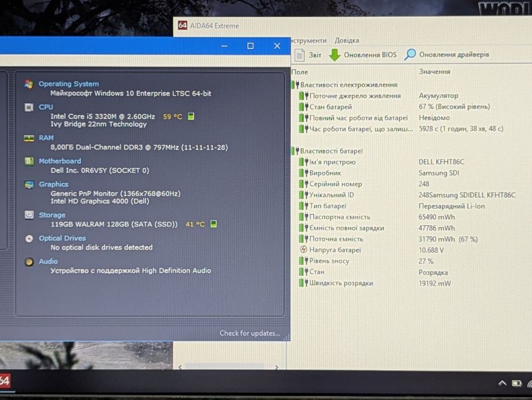Click the value Samsung SDI
Screen dimensions: 532x400
point(439,173)
